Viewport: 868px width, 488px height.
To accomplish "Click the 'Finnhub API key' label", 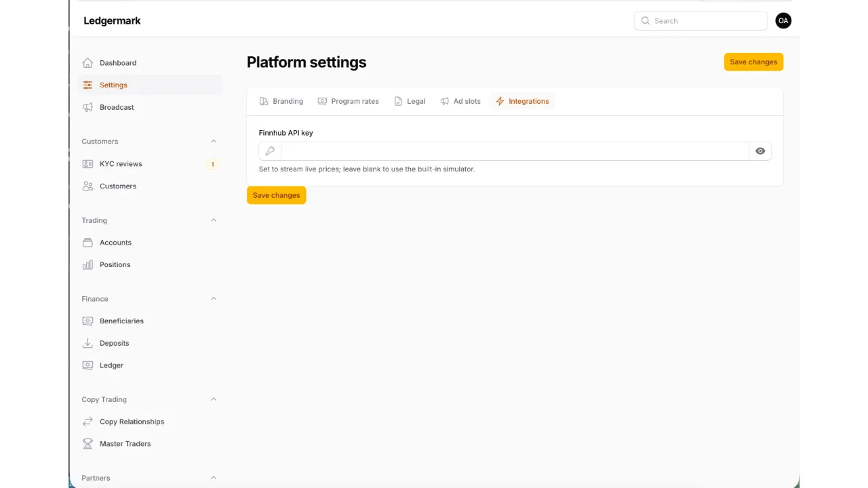I will [285, 133].
